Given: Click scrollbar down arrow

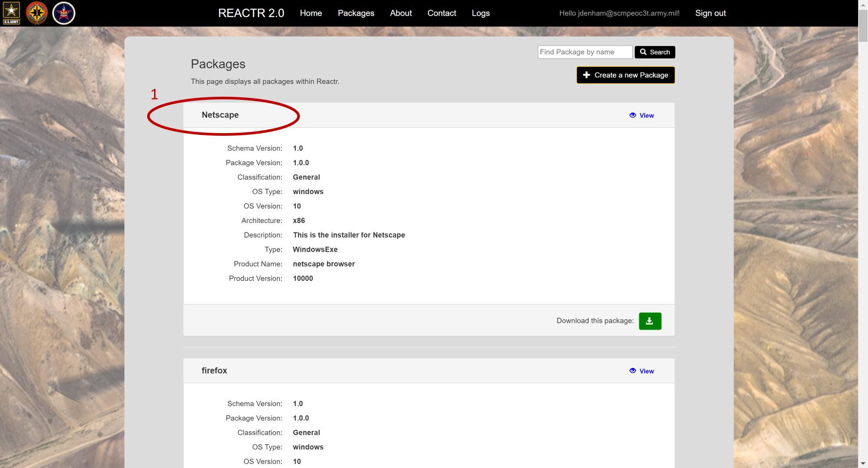Looking at the screenshot, I should point(863,464).
